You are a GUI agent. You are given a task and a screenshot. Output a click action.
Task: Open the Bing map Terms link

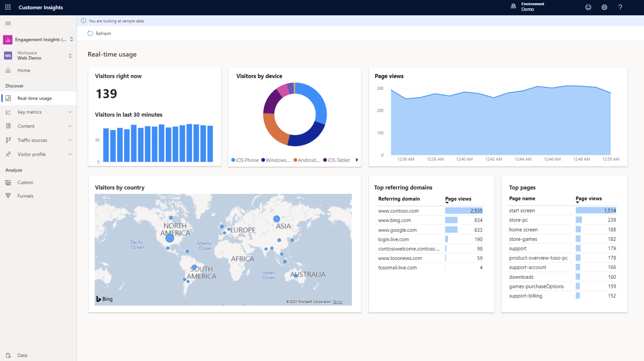337,302
